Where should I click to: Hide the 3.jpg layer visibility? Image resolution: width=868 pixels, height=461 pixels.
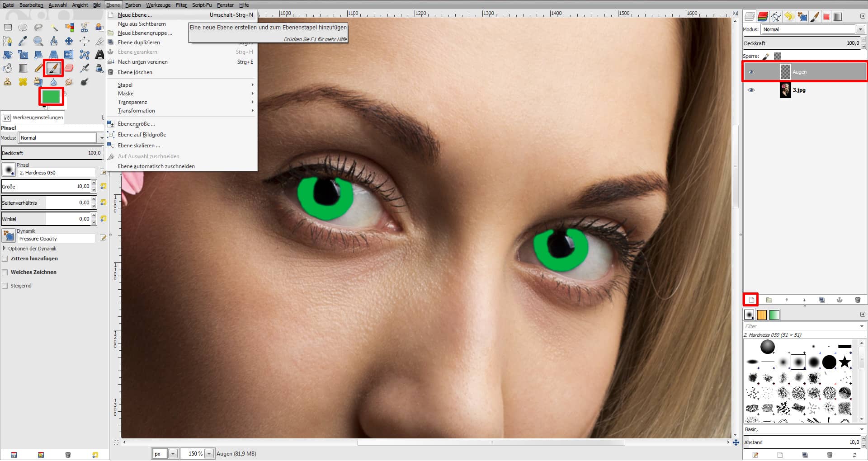pyautogui.click(x=751, y=90)
